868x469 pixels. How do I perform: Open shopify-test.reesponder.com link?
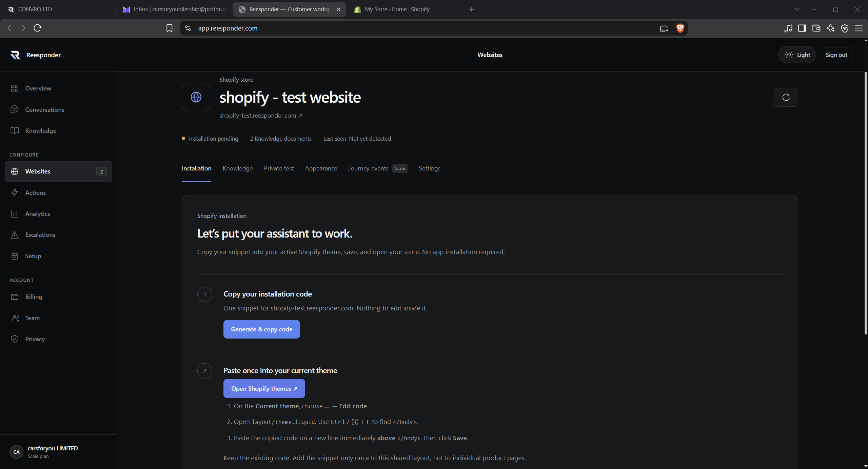(260, 116)
